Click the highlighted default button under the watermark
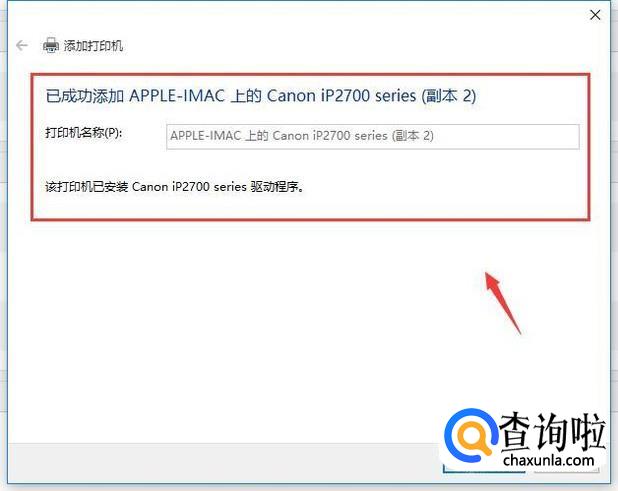The height and width of the screenshot is (491, 618). pyautogui.click(x=484, y=469)
